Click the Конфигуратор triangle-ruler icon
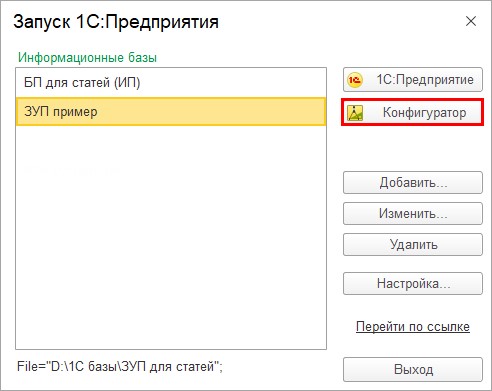The image size is (492, 391). pos(355,113)
